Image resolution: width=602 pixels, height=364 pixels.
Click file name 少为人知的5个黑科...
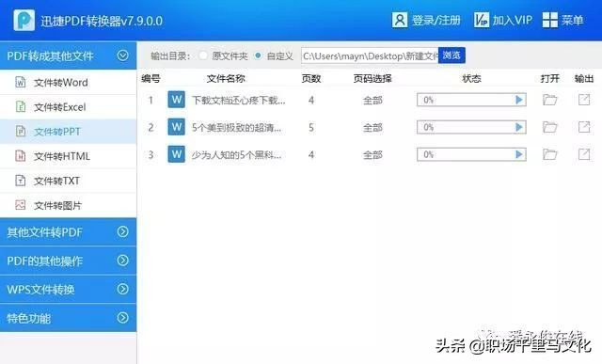point(236,155)
